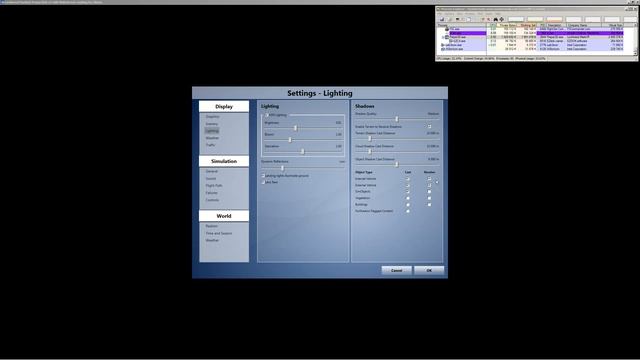Click the World section header
The width and height of the screenshot is (640, 360).
point(224,216)
